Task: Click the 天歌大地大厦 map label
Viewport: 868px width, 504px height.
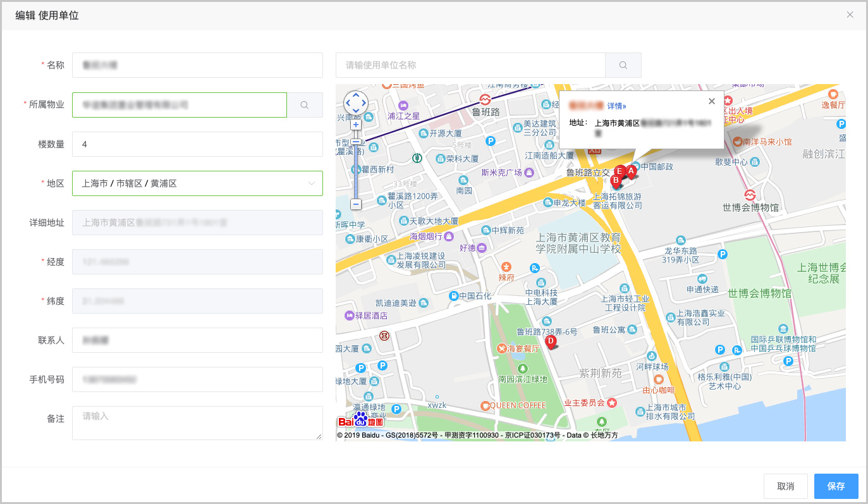Action: (x=434, y=221)
